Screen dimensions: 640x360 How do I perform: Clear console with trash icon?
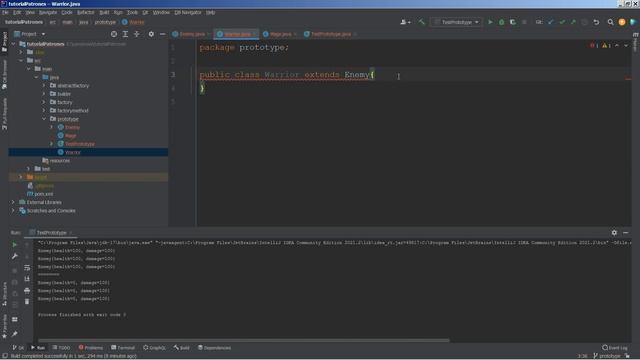(27, 302)
